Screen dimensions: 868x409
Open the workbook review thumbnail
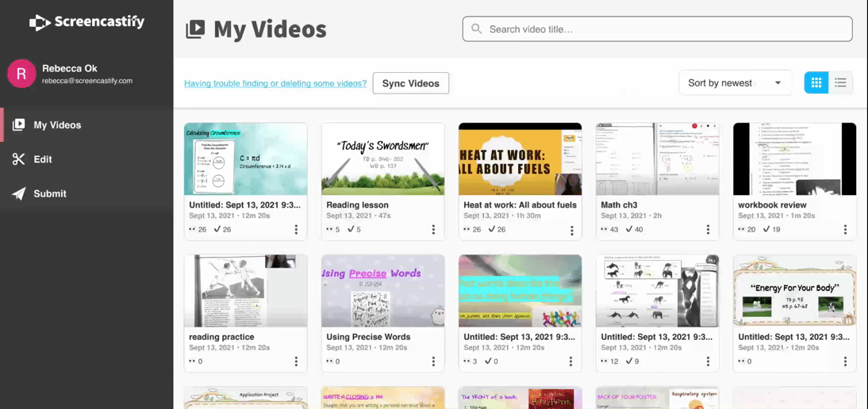click(794, 159)
